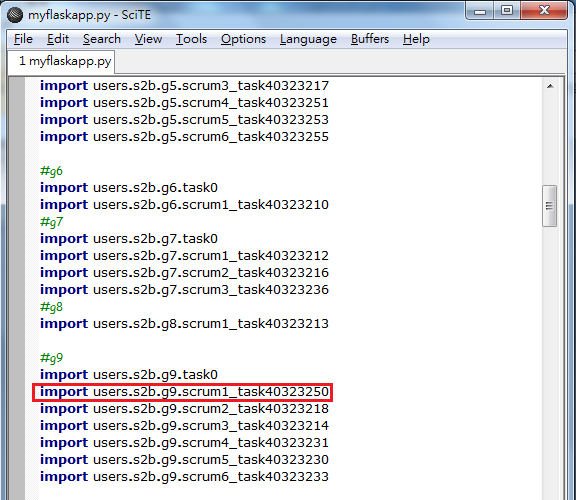Image resolution: width=576 pixels, height=500 pixels.
Task: Close the SciTE window
Action: tap(544, 11)
